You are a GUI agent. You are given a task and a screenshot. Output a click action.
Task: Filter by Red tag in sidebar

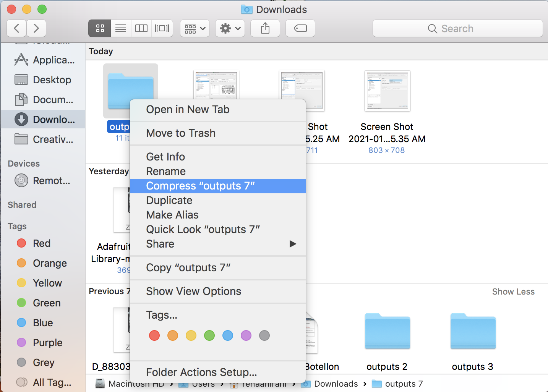tap(43, 243)
